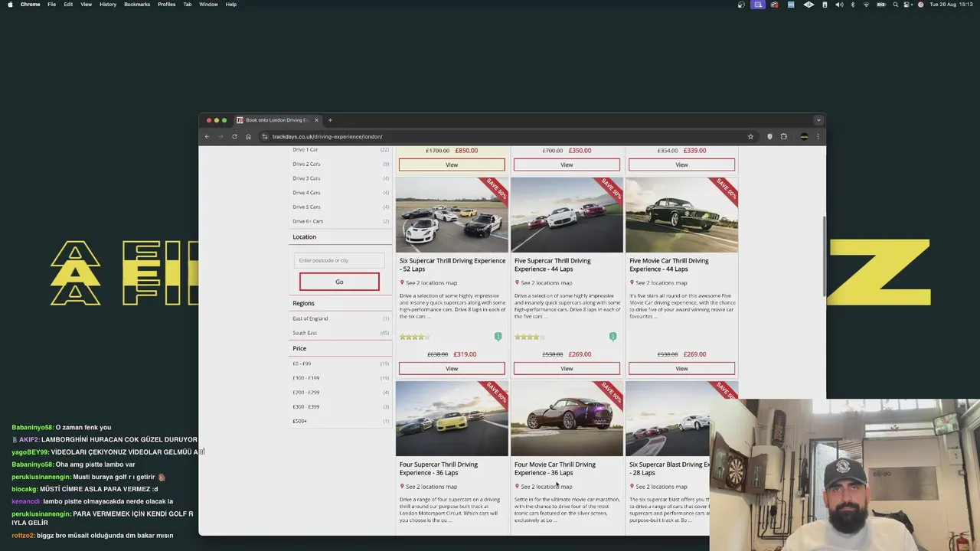Click the Bluetooth menu bar icon
The height and width of the screenshot is (551, 980).
[x=853, y=5]
